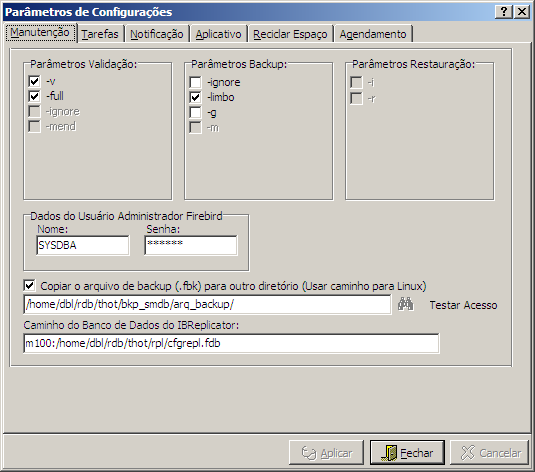Open the Notificação tab
535x472 pixels.
(157, 34)
